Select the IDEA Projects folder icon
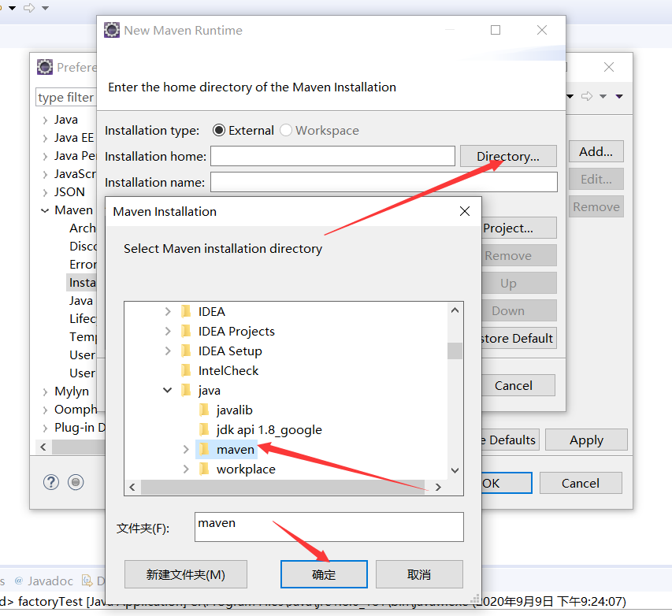The width and height of the screenshot is (672, 616). [x=186, y=332]
